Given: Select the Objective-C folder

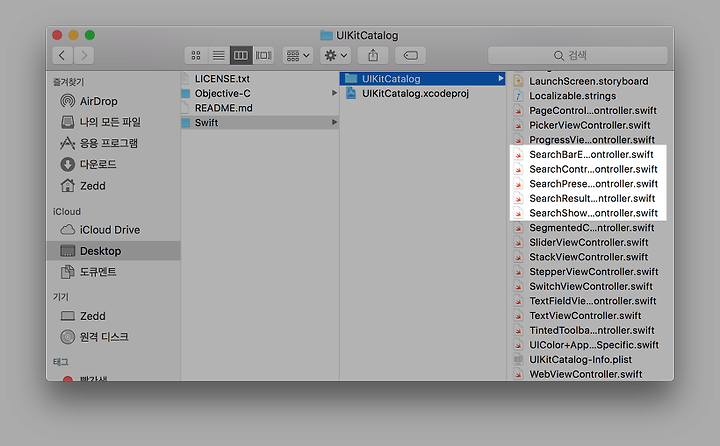Looking at the screenshot, I should click(x=260, y=93).
